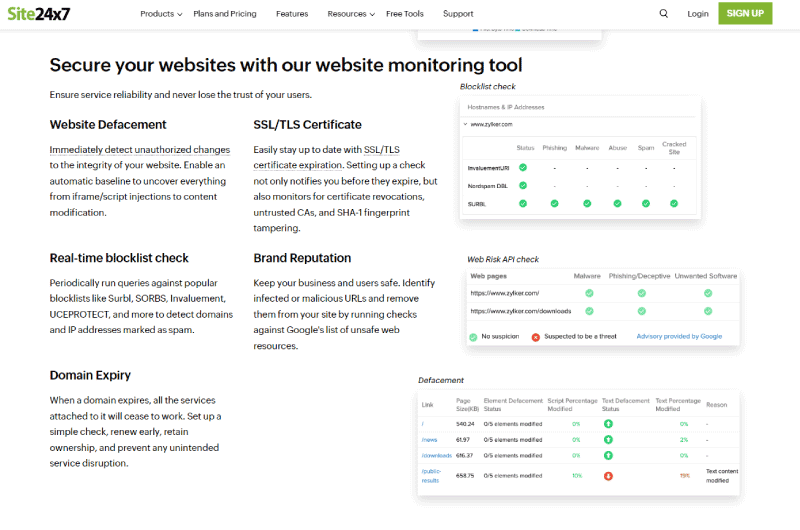Viewport: 800px width, 530px height.
Task: Open the Free Tools menu item
Action: tap(405, 14)
